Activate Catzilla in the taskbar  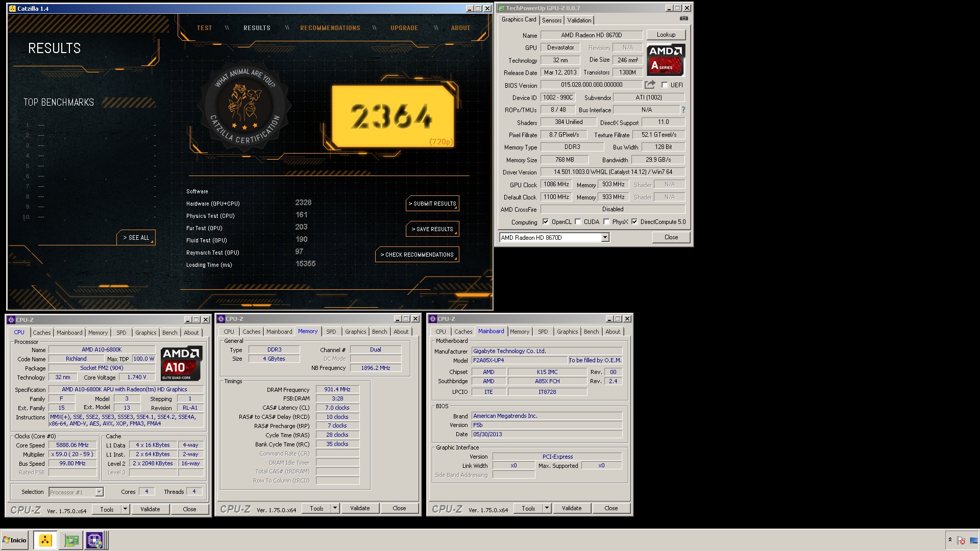click(45, 540)
